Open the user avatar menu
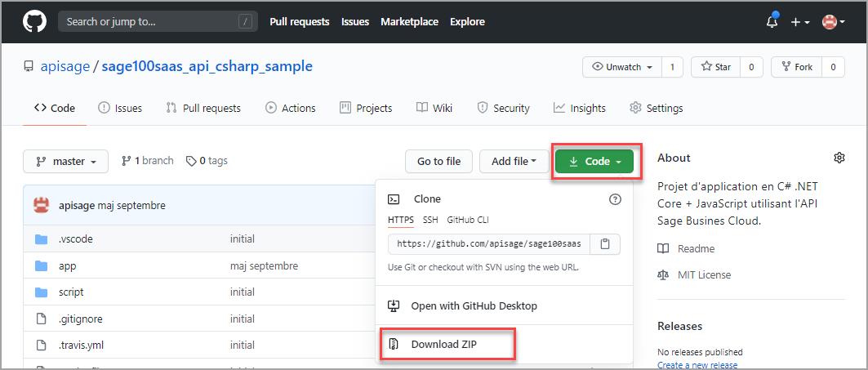Screen dimensions: 868x370 click(x=833, y=22)
